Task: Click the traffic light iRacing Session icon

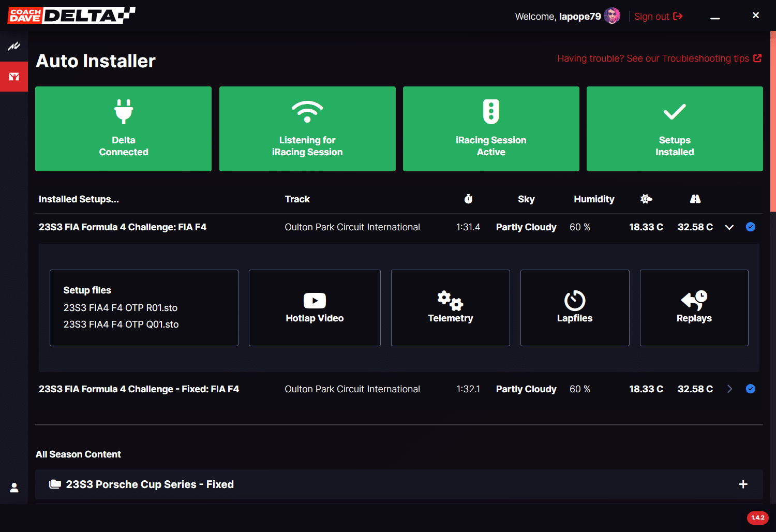Action: (491, 111)
